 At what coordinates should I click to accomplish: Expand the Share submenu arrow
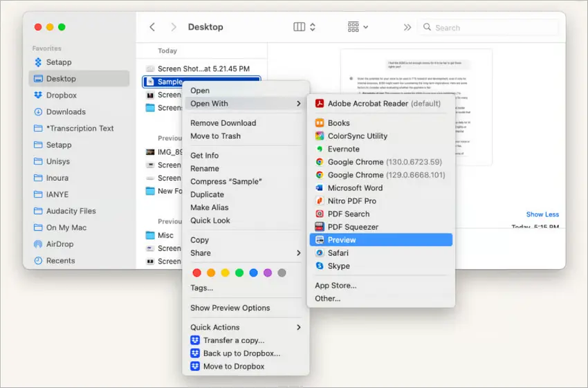pos(299,253)
